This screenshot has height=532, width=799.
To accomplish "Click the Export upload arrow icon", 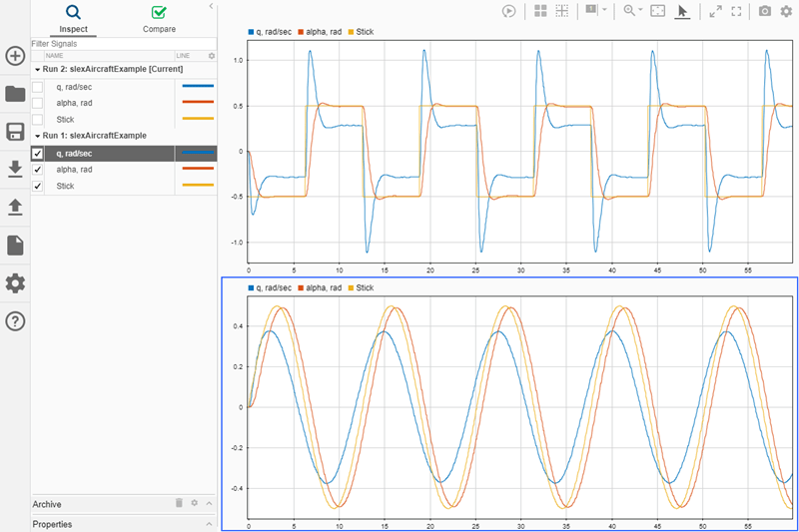I will (x=15, y=208).
